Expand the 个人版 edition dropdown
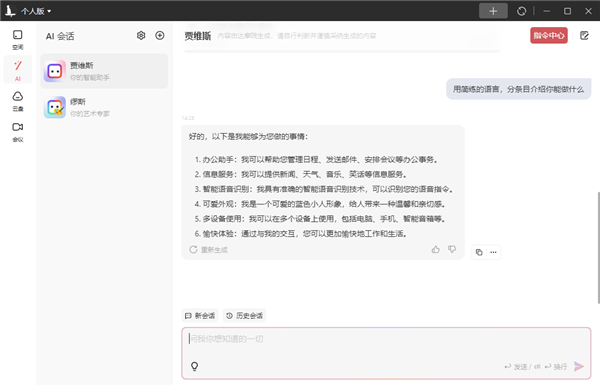This screenshot has height=386, width=600. (x=36, y=11)
